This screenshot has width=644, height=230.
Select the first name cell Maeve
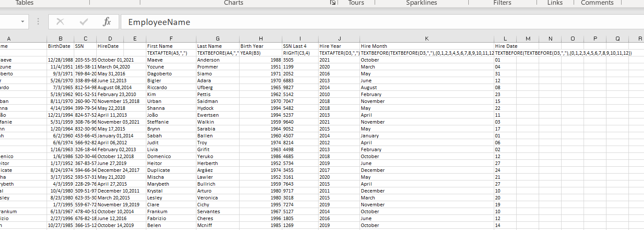point(171,60)
